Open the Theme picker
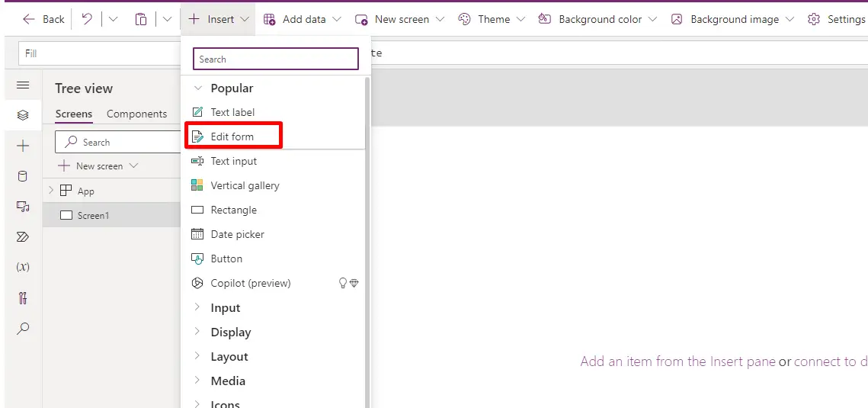Viewport: 868px width, 408px height. (x=492, y=19)
